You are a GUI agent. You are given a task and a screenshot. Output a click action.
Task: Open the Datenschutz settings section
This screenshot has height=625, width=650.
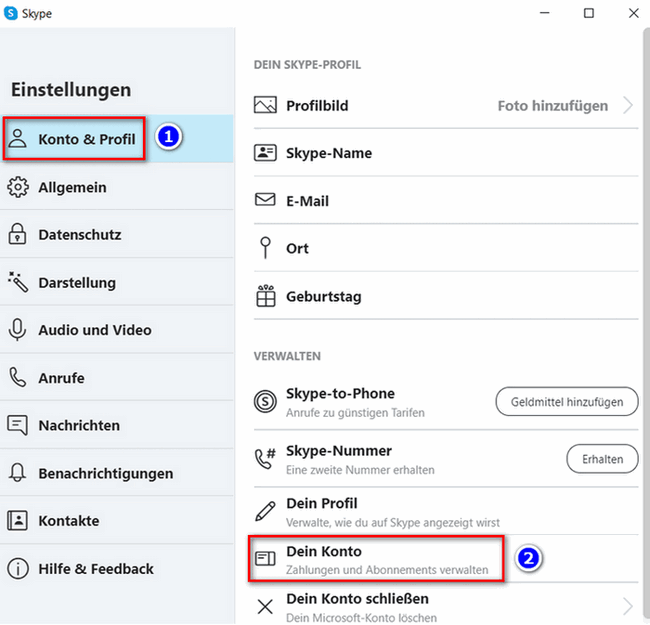116,235
